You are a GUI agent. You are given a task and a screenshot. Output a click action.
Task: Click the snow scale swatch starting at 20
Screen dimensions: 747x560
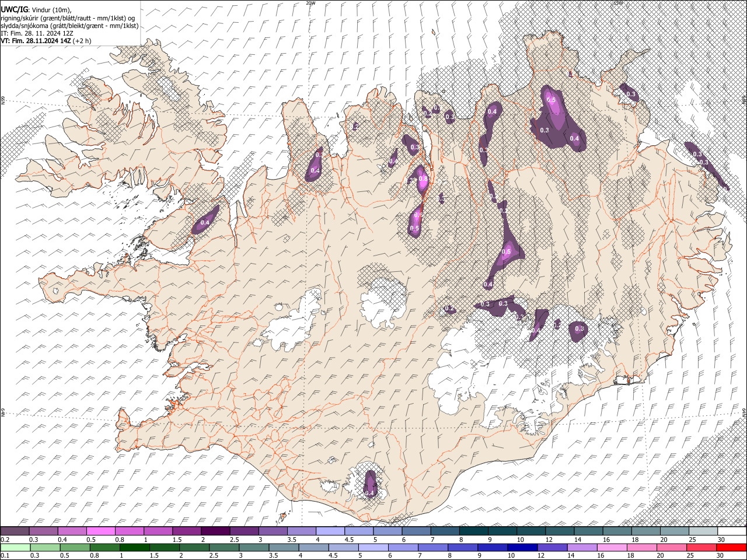[x=675, y=531]
